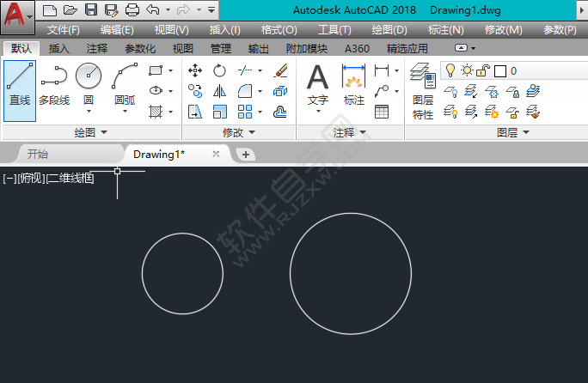This screenshot has height=383, width=588.
Task: Select the Offset tool icon
Action: [x=280, y=112]
